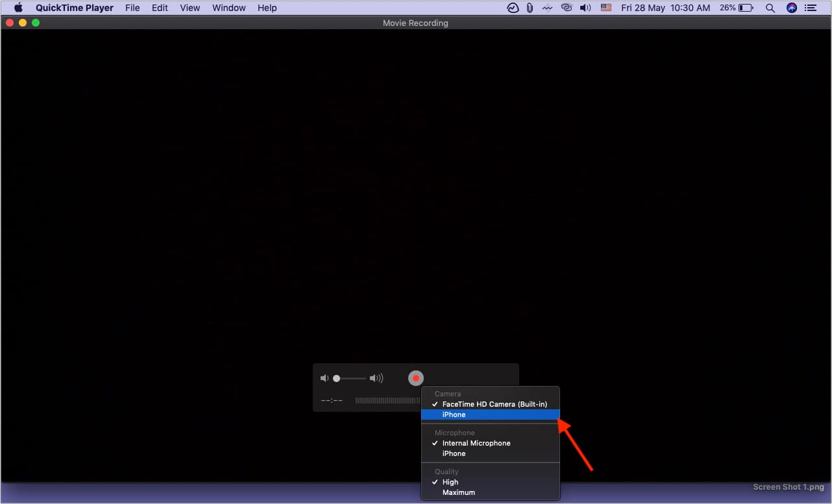Image resolution: width=832 pixels, height=504 pixels.
Task: Pick Internal Microphone as audio input
Action: (476, 443)
